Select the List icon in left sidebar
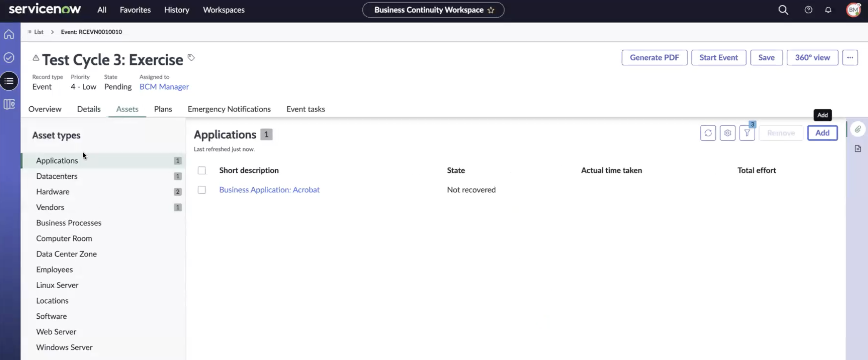868x360 pixels. (x=9, y=81)
